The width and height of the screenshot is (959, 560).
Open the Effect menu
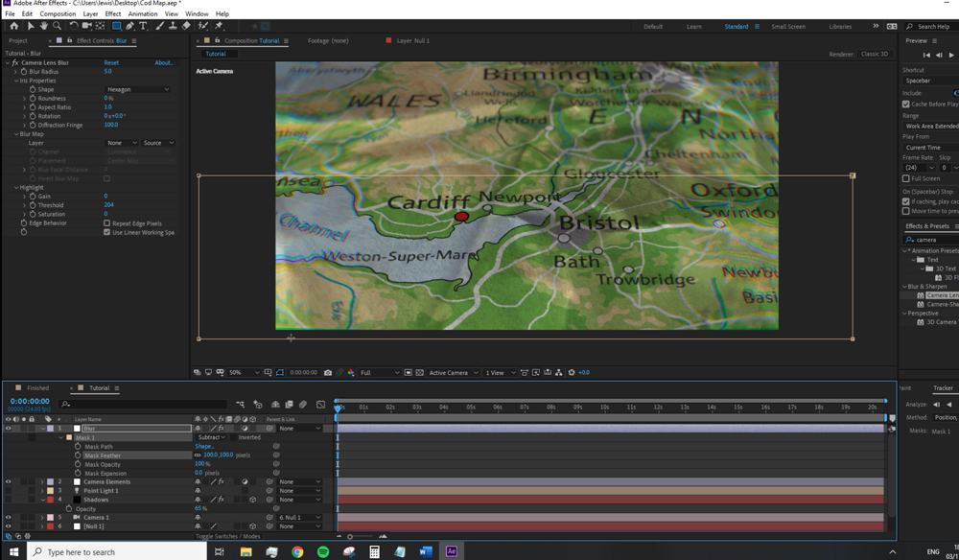[x=113, y=13]
